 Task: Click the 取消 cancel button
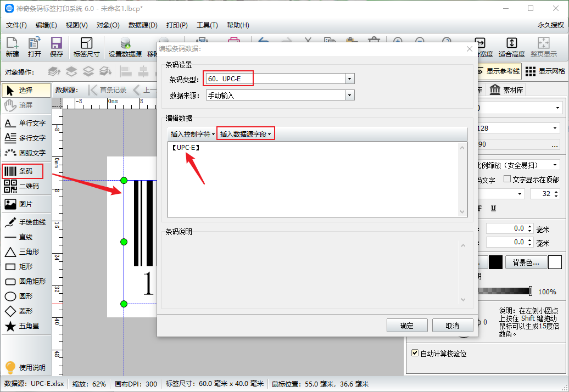[453, 326]
